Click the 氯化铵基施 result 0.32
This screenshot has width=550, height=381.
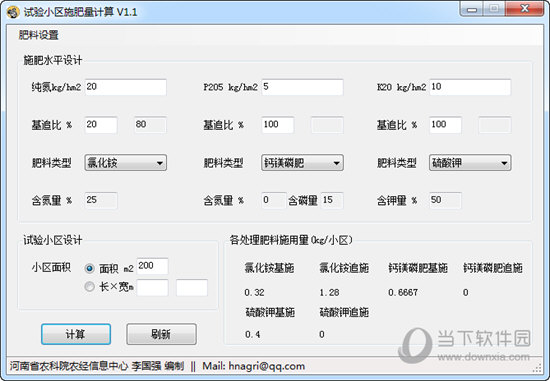point(254,292)
